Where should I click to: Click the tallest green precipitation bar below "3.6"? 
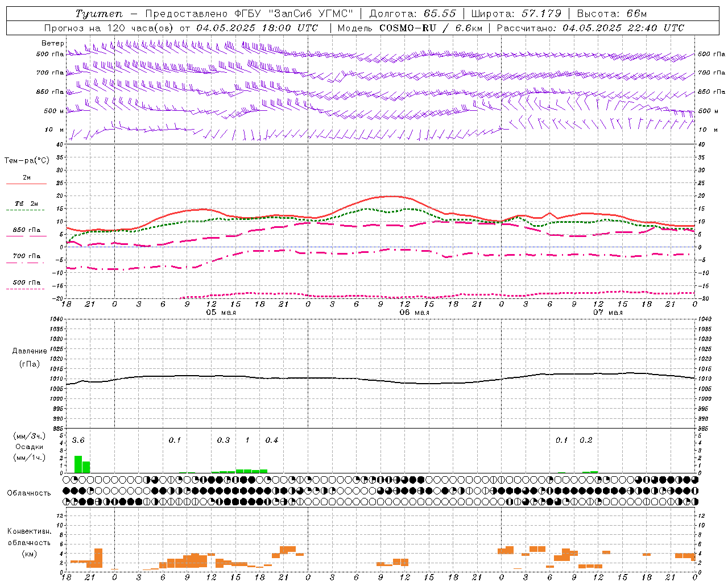coord(78,464)
